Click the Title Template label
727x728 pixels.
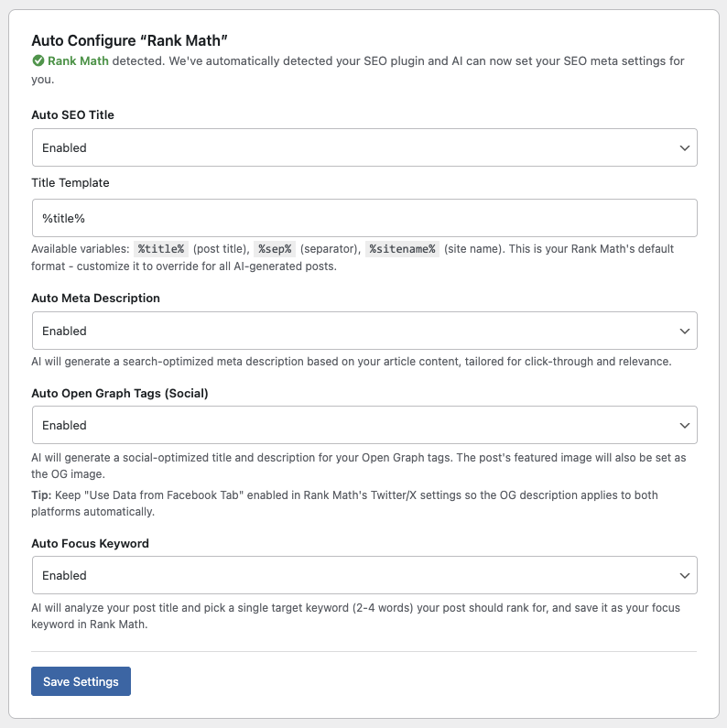coord(71,182)
